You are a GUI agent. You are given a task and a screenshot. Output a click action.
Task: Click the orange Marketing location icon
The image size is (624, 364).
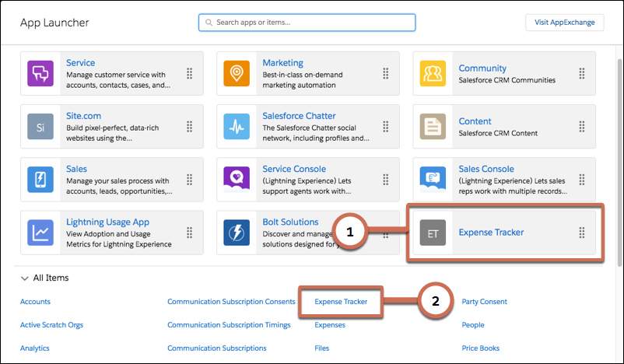coord(237,74)
